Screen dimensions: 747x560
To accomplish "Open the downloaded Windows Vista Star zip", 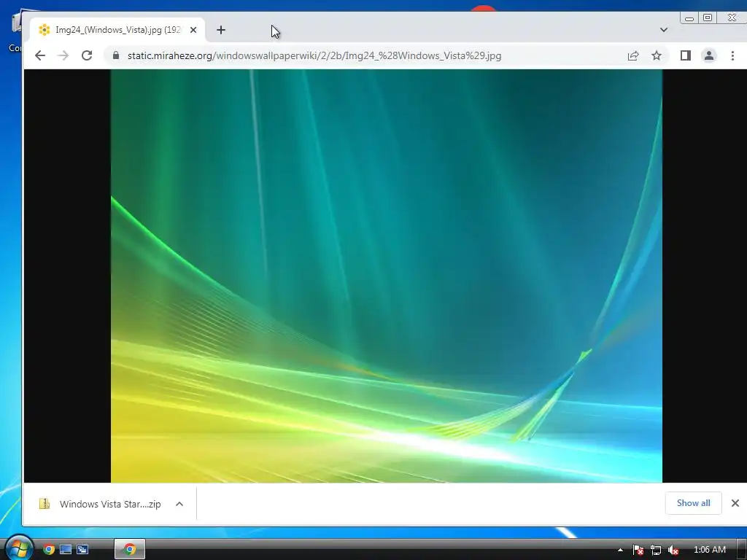I will [101, 504].
